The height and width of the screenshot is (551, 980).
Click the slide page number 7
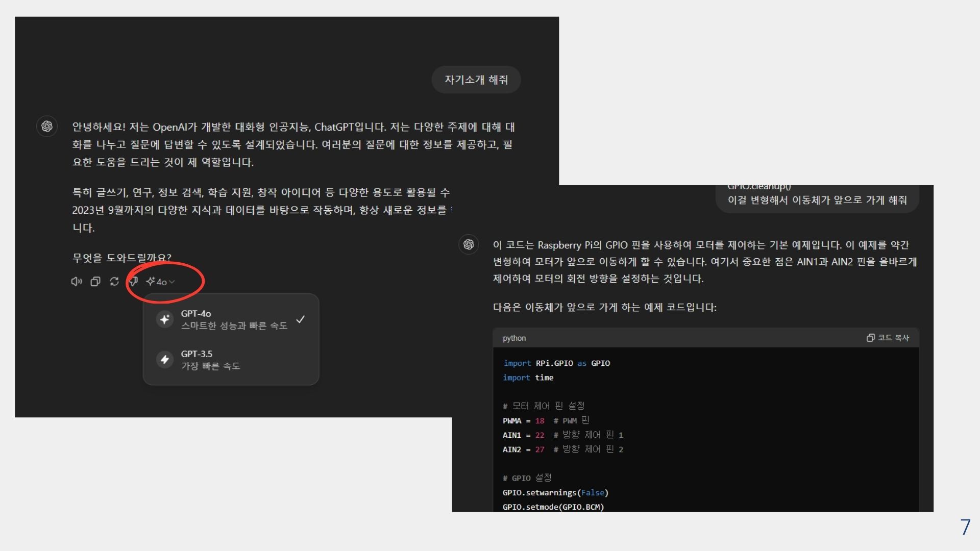pyautogui.click(x=965, y=527)
